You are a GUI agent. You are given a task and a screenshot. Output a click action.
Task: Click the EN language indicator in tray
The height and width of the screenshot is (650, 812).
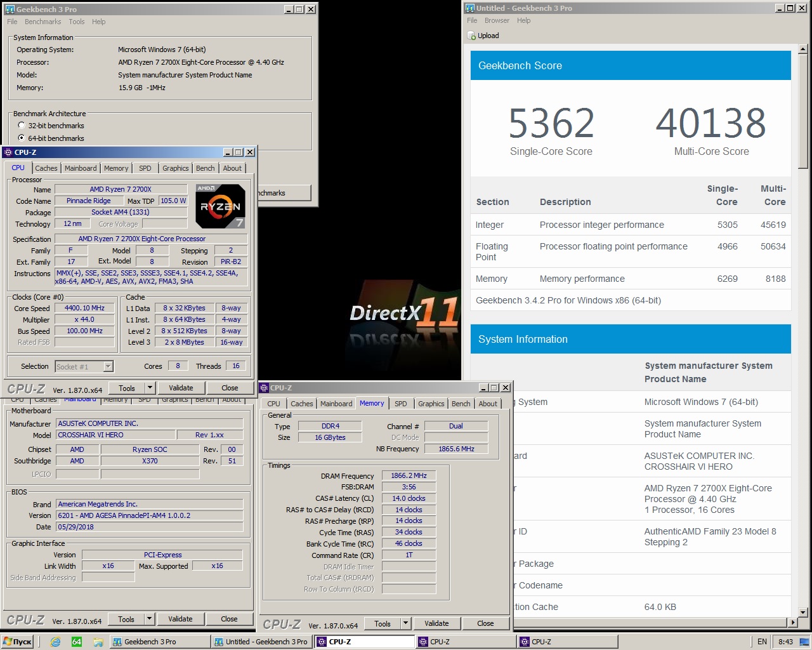(x=762, y=642)
